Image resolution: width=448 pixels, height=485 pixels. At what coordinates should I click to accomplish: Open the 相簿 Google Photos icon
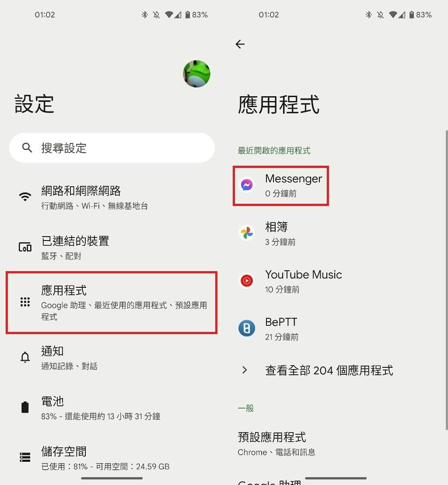[x=247, y=233]
